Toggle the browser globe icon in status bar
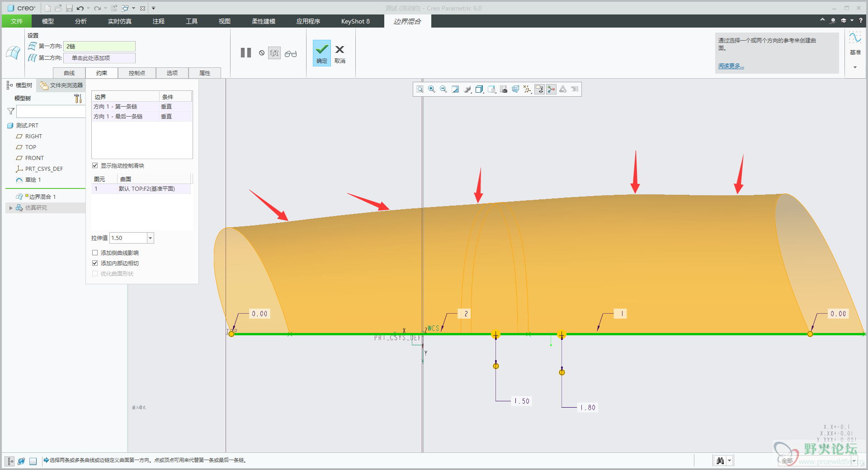This screenshot has width=868, height=470. (21, 461)
